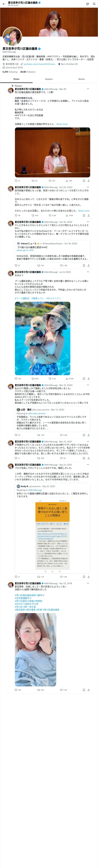Image resolution: width=98 pixels, height=868 pixels.
Task: Open the 5,476 Following list
Action: [10, 72]
